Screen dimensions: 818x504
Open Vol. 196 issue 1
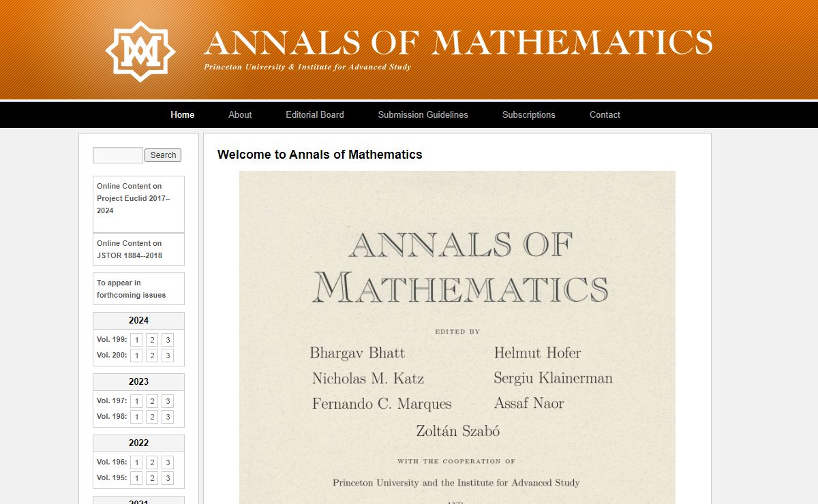(136, 462)
